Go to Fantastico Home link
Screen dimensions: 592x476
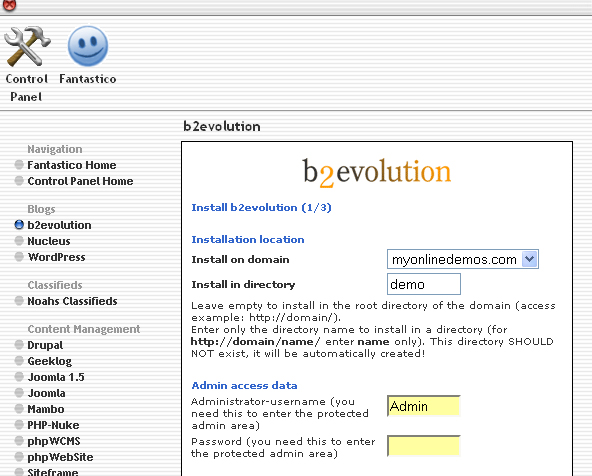[72, 165]
